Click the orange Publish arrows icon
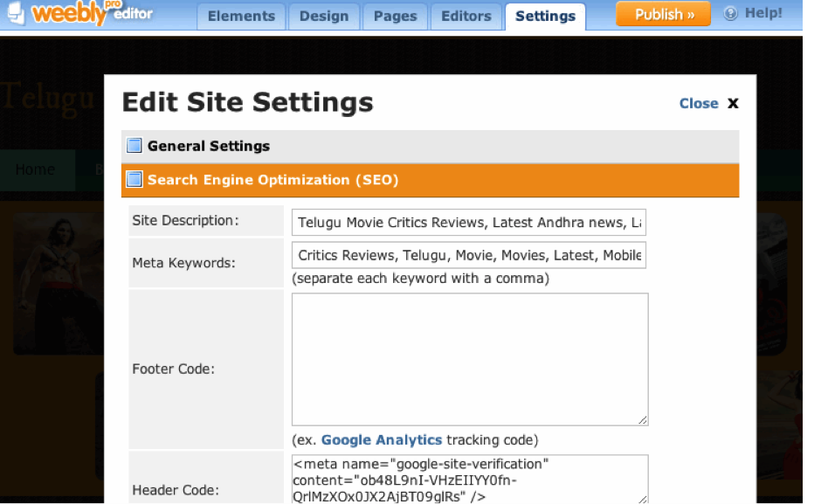The image size is (821, 504). (693, 14)
